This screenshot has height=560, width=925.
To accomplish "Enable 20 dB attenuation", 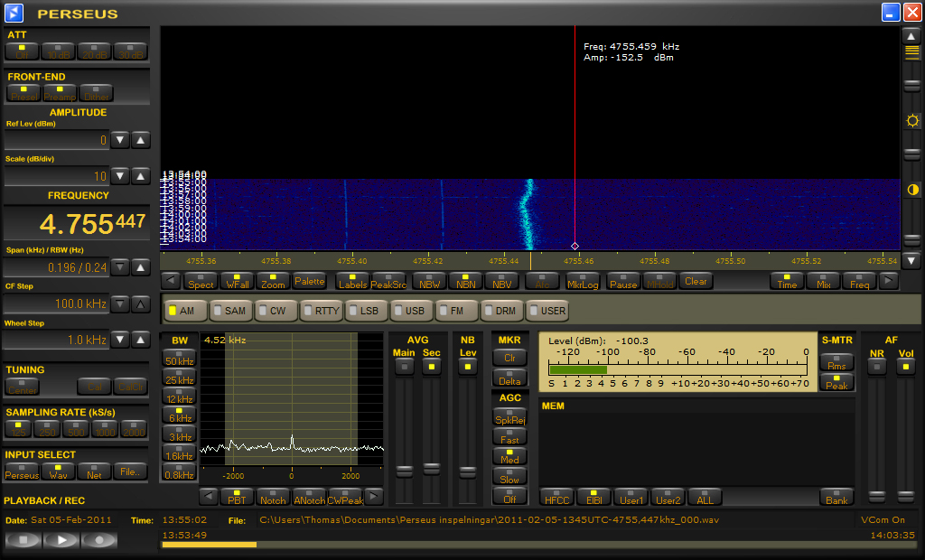I will coord(94,51).
